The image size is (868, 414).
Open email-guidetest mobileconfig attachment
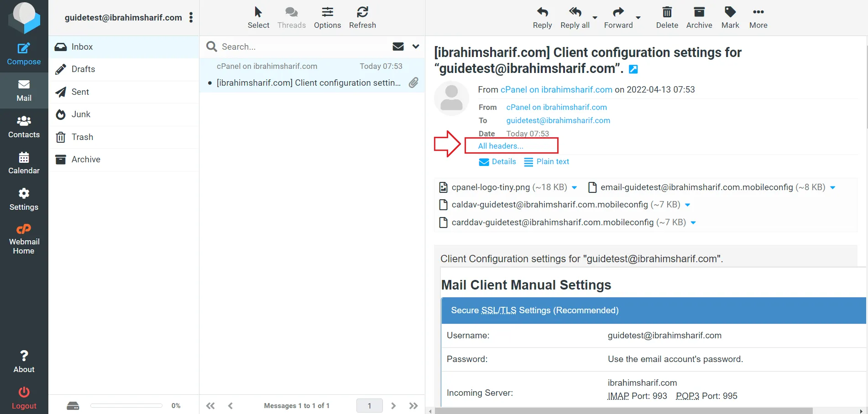click(x=707, y=187)
